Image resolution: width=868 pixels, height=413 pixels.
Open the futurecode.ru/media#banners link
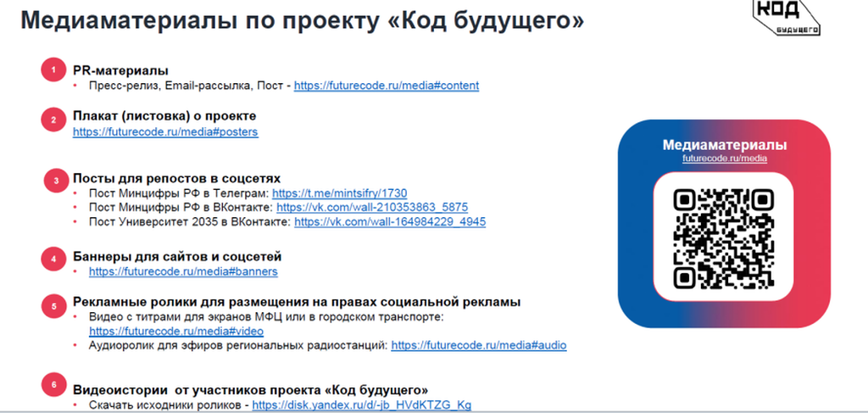click(183, 272)
